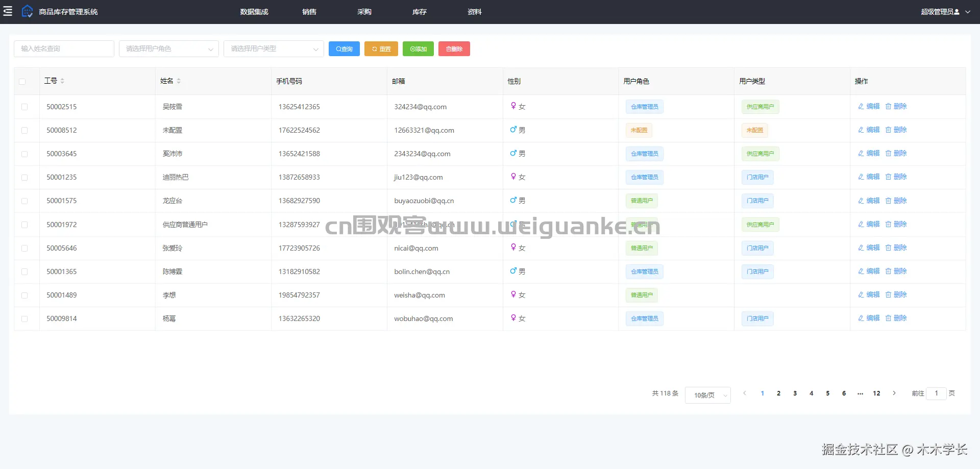Toggle the hamburger sidebar menu icon
980x469 pixels.
pyautogui.click(x=8, y=11)
